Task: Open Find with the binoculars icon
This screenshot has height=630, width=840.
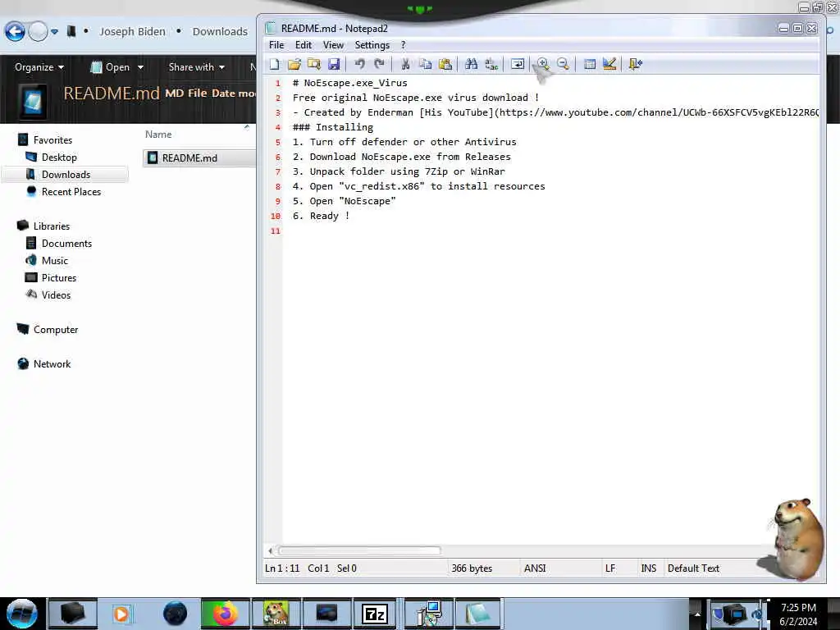Action: pyautogui.click(x=472, y=64)
